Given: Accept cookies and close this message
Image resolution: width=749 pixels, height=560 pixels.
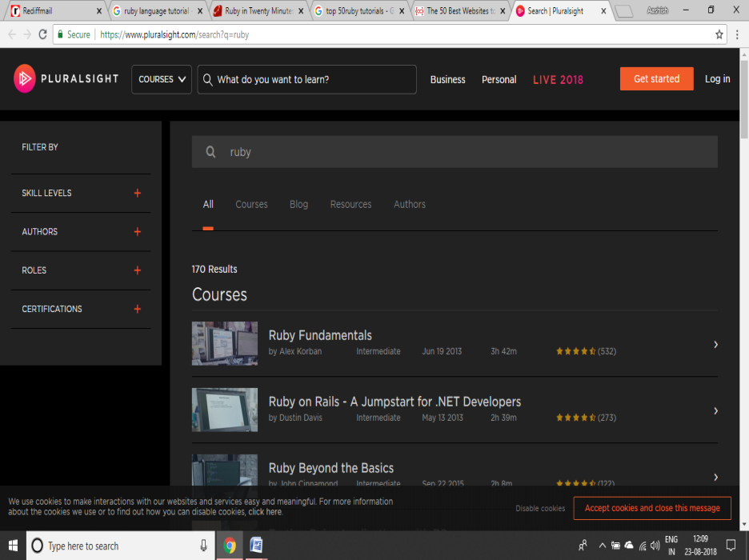Looking at the screenshot, I should click(652, 508).
